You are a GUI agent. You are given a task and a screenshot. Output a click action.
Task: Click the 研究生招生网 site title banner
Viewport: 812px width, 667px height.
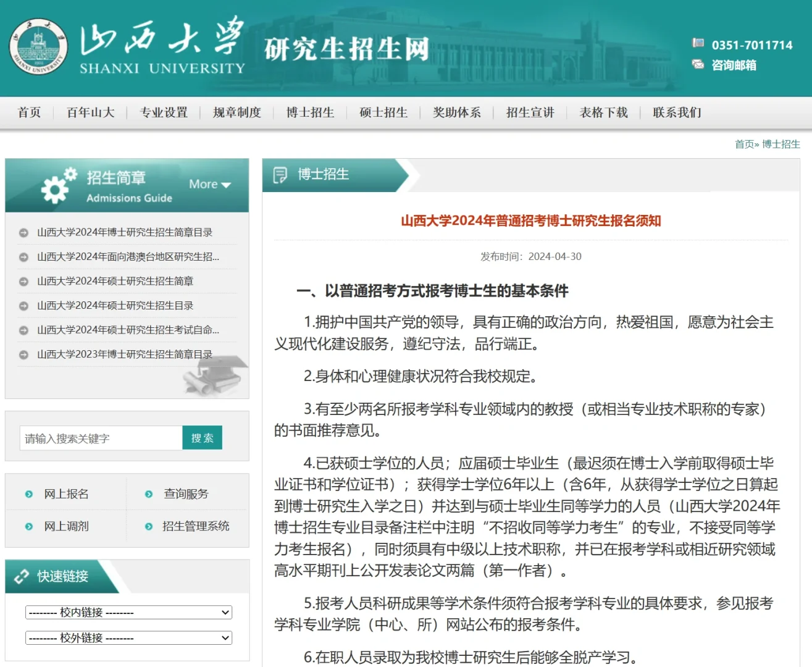tap(346, 49)
